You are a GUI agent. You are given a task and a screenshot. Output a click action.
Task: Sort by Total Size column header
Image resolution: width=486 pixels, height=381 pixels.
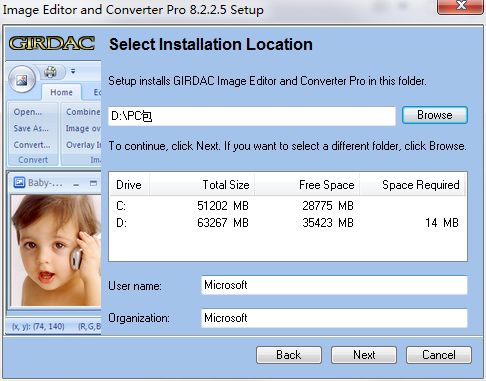202,185
